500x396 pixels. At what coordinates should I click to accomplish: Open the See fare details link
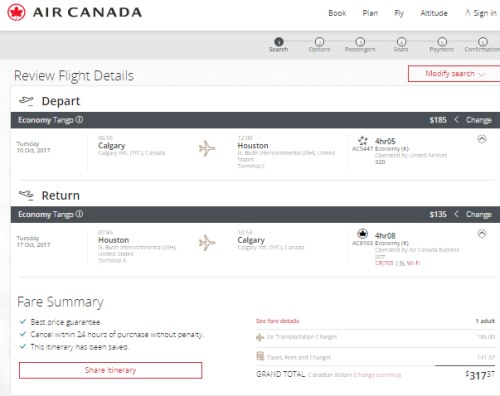277,321
